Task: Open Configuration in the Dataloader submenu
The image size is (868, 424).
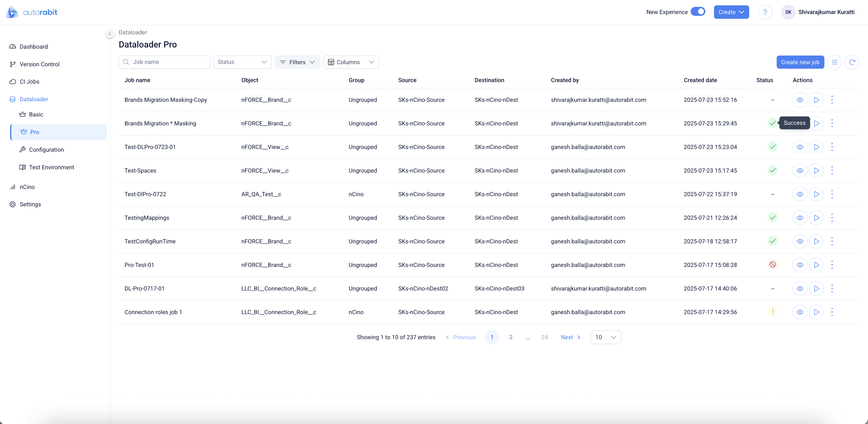Action: [x=46, y=150]
